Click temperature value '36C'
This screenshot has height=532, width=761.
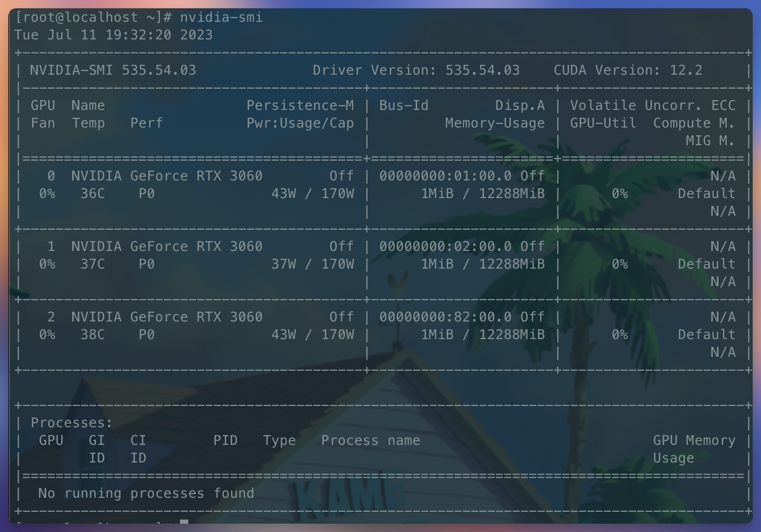[x=92, y=193]
